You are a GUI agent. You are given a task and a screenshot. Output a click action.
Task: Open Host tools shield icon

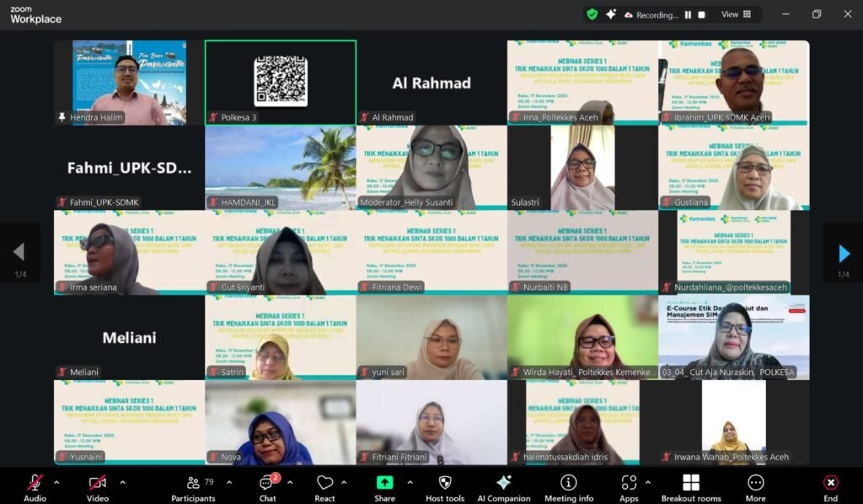pyautogui.click(x=445, y=484)
